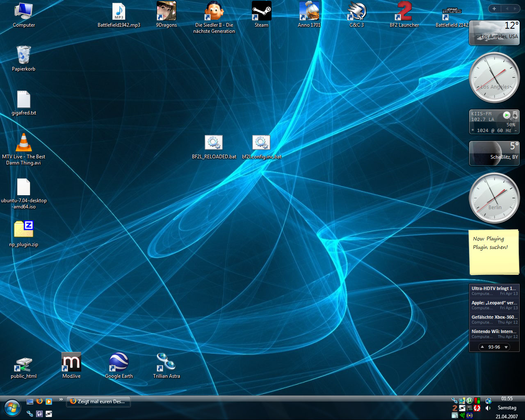Select the gigafred.txt file
Image resolution: width=525 pixels, height=420 pixels.
tap(24, 103)
